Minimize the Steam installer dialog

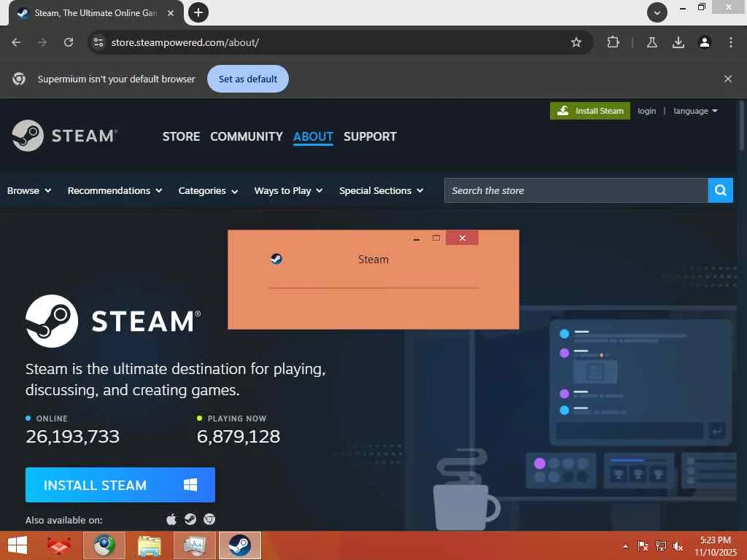pyautogui.click(x=417, y=238)
